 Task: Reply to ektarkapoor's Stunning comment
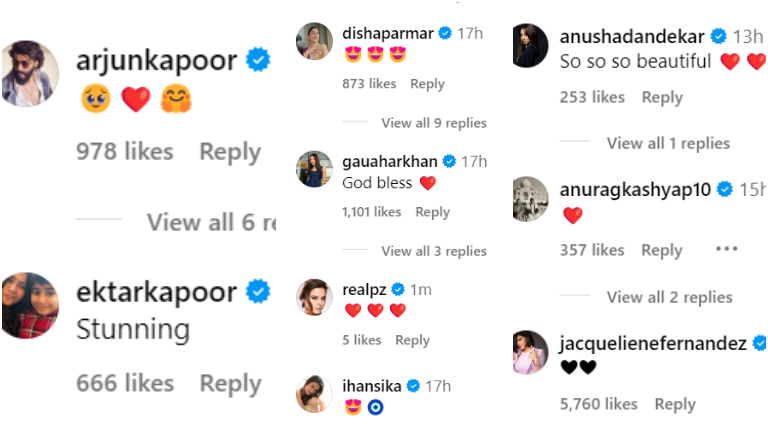pos(230,384)
